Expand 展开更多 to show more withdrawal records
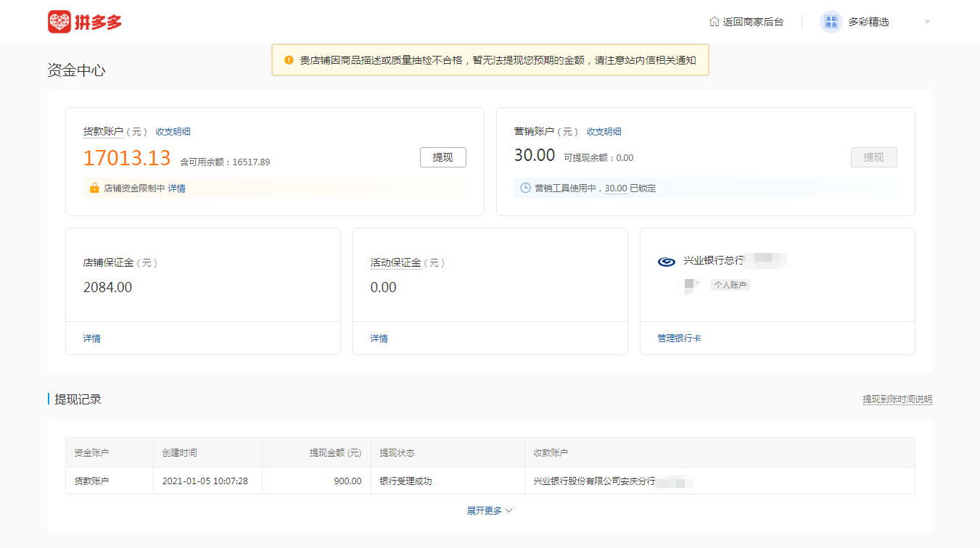980x548 pixels. [490, 510]
